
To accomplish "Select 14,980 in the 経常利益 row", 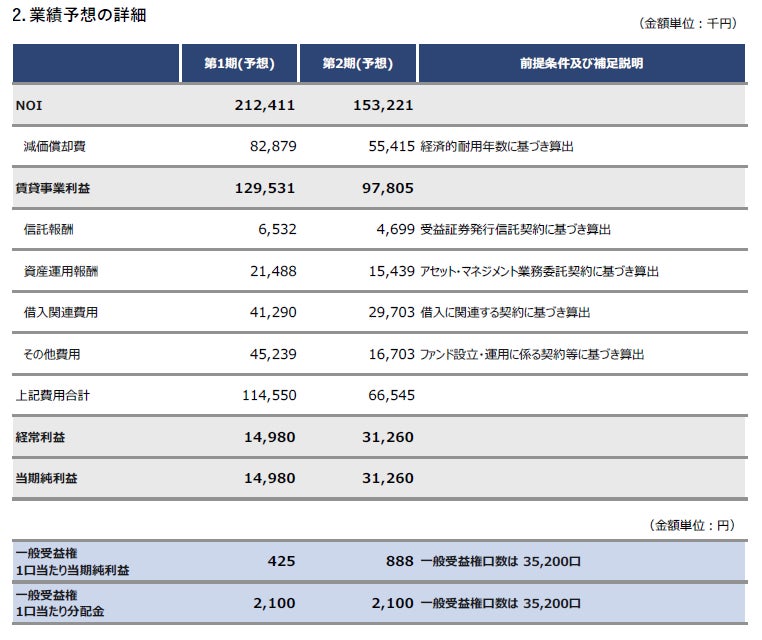I will click(x=270, y=437).
